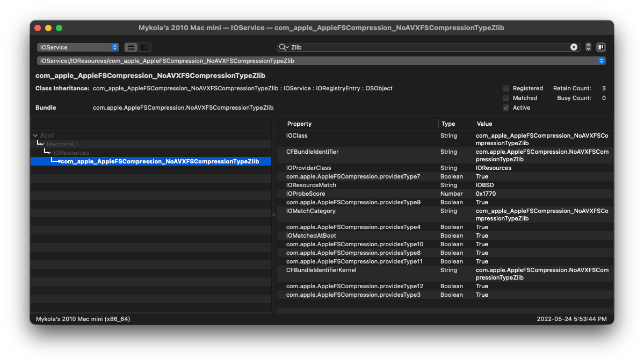Open search options via magnifier icon
The height and width of the screenshot is (364, 644).
pyautogui.click(x=283, y=47)
